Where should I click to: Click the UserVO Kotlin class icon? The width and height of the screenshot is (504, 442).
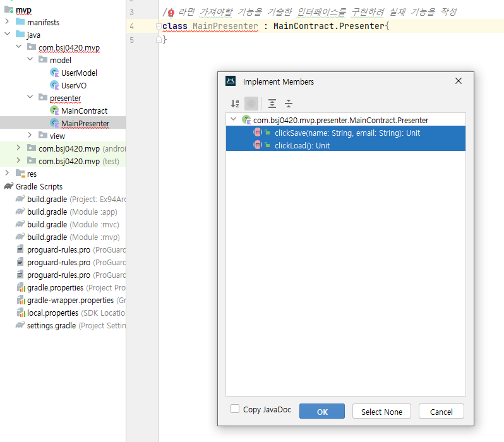pyautogui.click(x=55, y=85)
